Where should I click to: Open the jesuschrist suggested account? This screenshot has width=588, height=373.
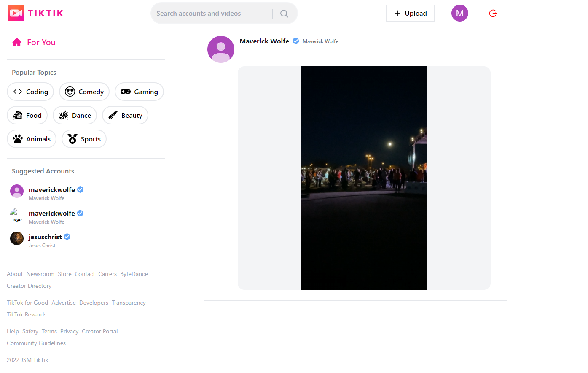click(x=45, y=237)
